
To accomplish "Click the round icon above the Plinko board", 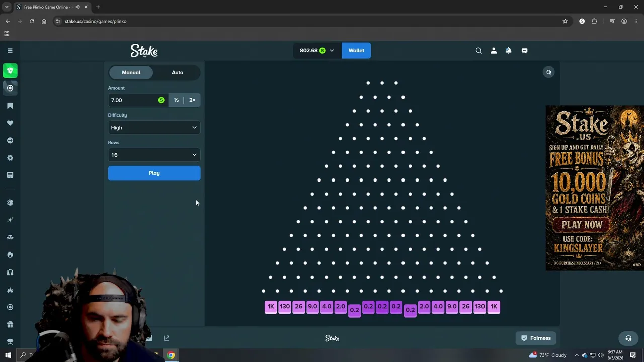I will click(549, 72).
